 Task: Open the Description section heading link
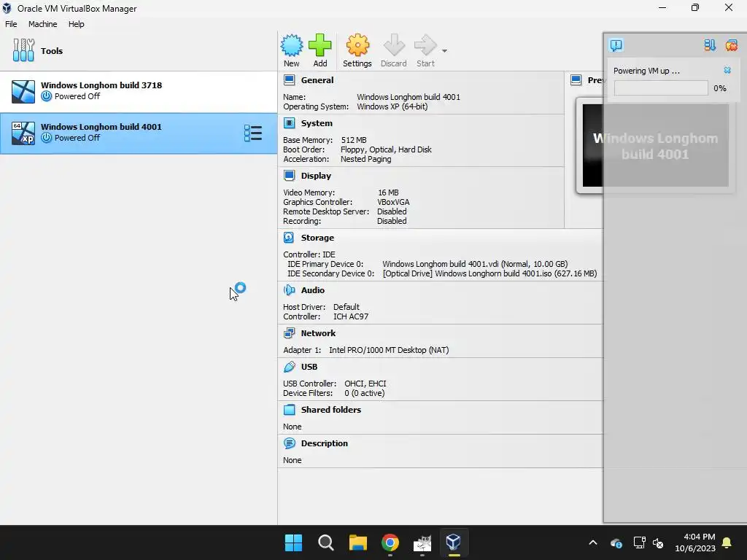click(x=325, y=443)
